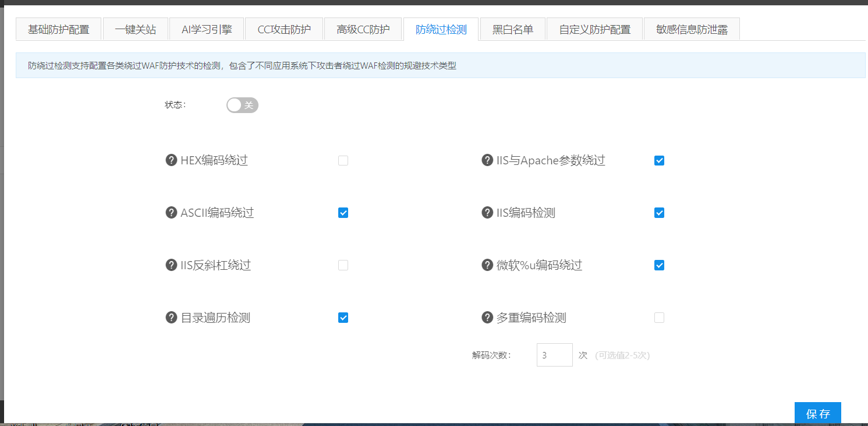Open help icon for IIS反斜杠绕过
The height and width of the screenshot is (426, 868).
[171, 265]
